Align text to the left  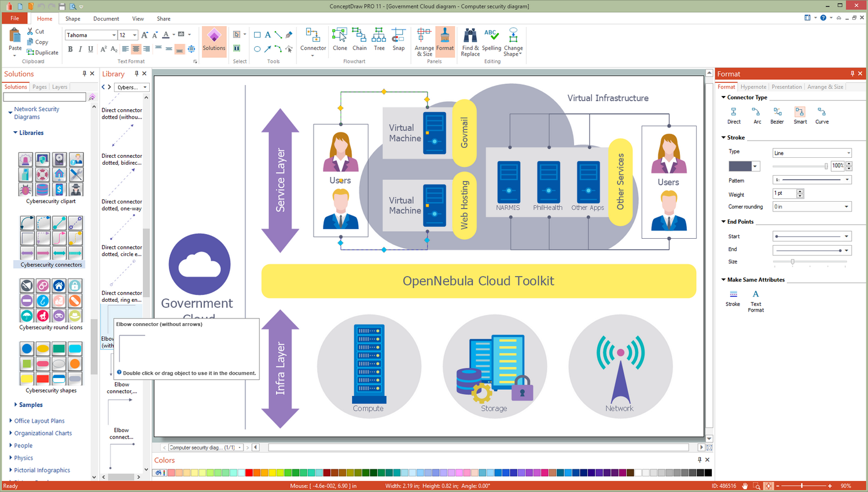pyautogui.click(x=125, y=49)
